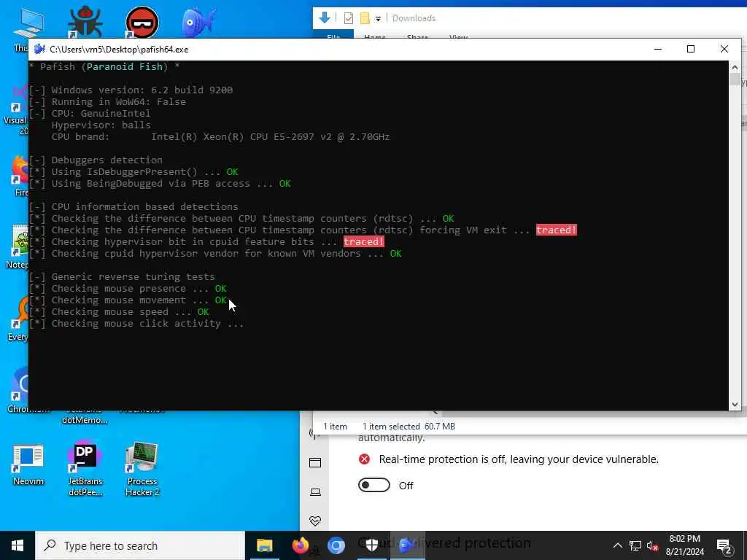Open Device performance & health heart icon
Image resolution: width=747 pixels, height=560 pixels.
click(x=315, y=521)
